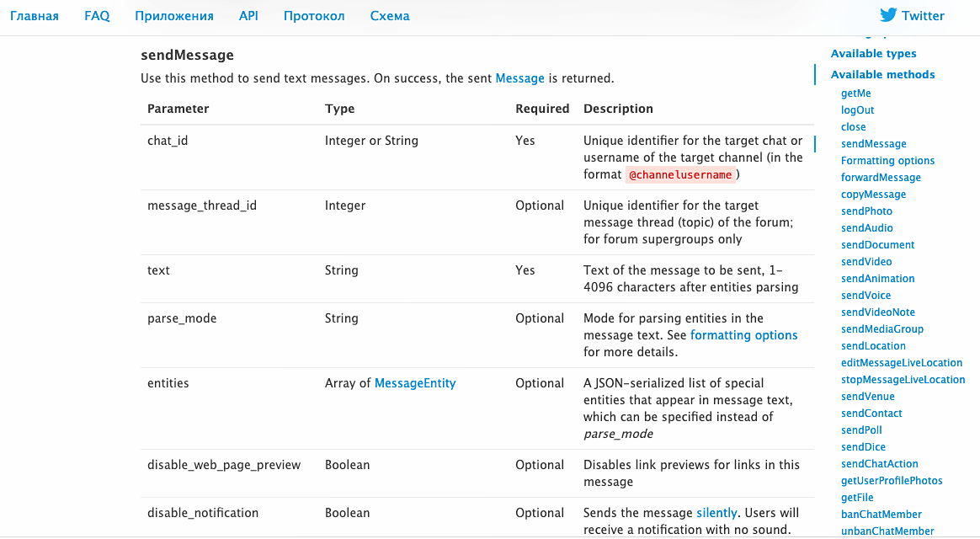Open the Схема navigation item

tap(389, 15)
